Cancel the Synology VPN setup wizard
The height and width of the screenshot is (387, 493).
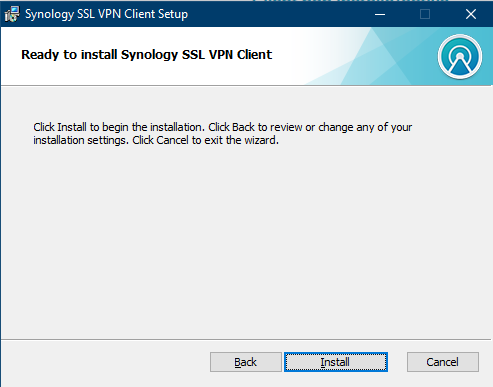443,362
